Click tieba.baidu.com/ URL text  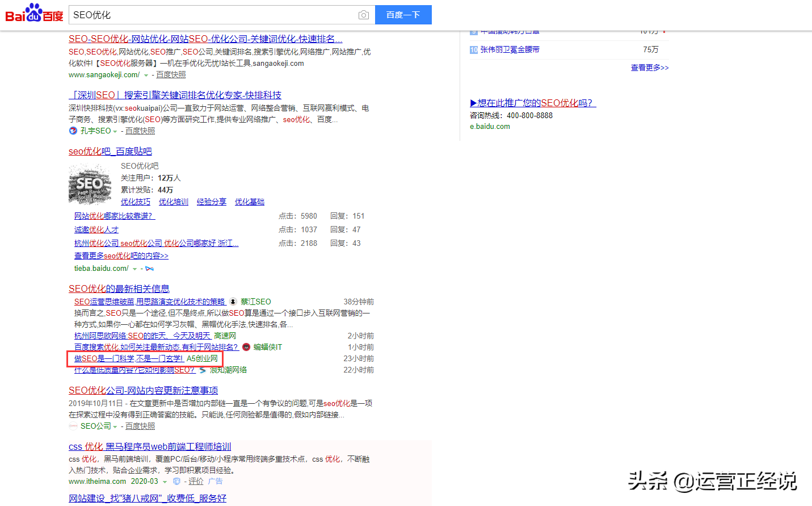[101, 268]
